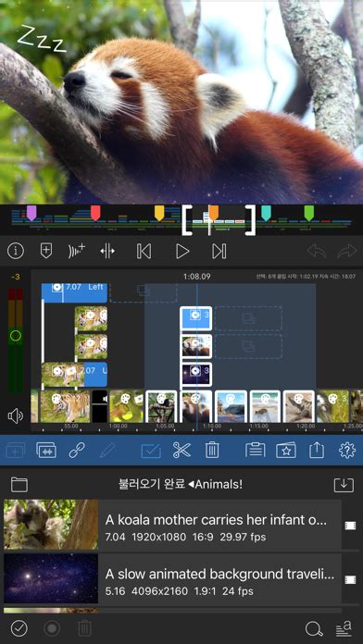Tap the sleeping red panda preview
Screen dimensions: 363x644
coord(181,102)
